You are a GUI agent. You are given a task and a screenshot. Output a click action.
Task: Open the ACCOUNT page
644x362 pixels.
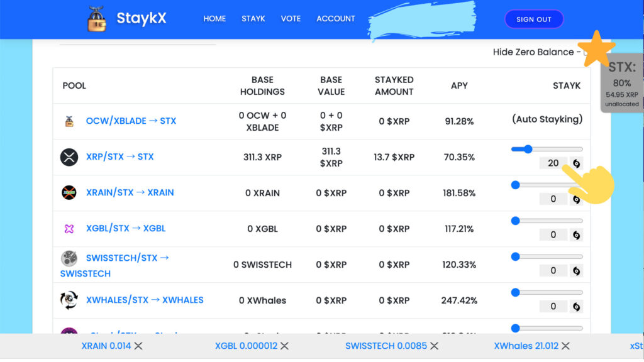click(336, 19)
